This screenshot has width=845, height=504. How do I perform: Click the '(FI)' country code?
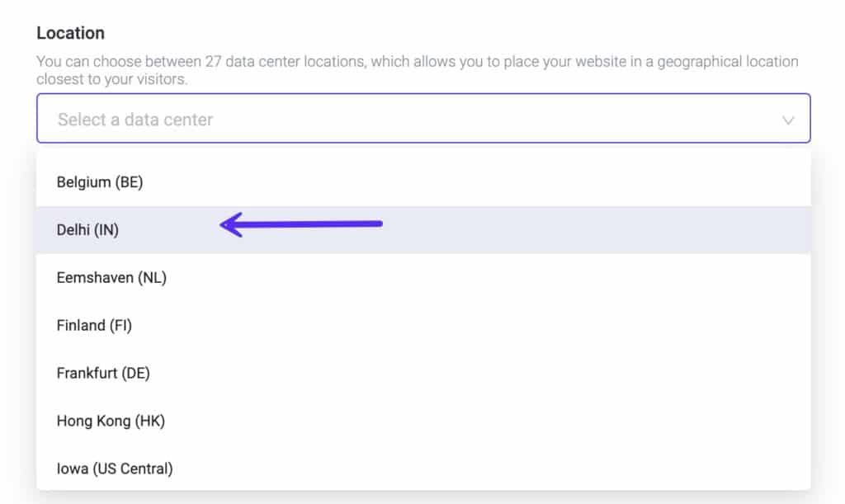pyautogui.click(x=120, y=326)
